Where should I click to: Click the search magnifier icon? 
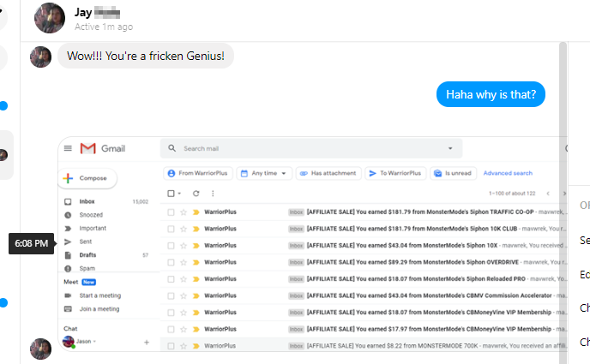click(172, 148)
